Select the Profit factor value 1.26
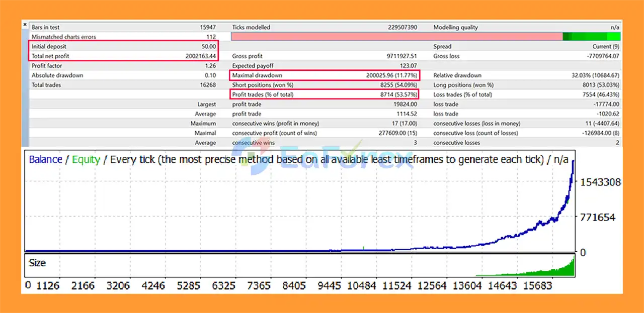This screenshot has height=313, width=644. pyautogui.click(x=210, y=66)
